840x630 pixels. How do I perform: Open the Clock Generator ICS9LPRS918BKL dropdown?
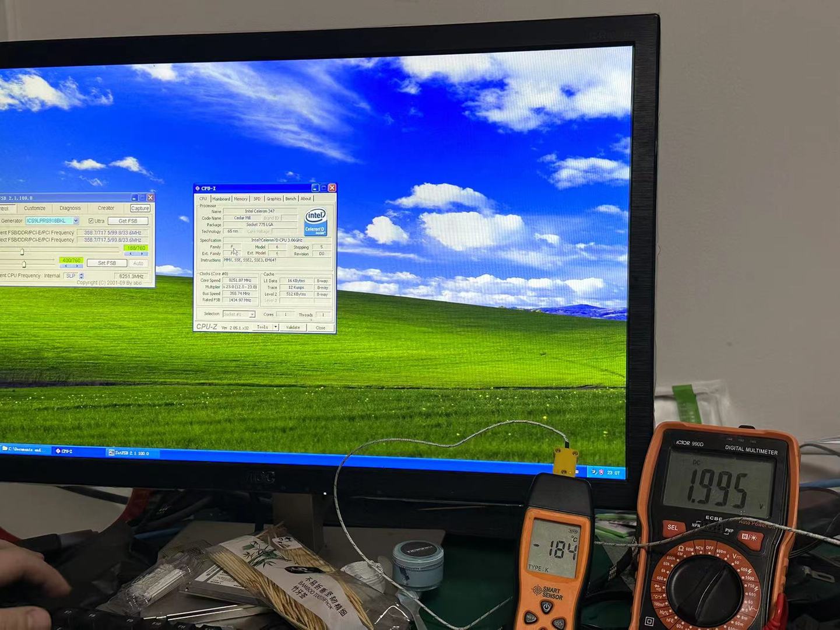(x=76, y=221)
